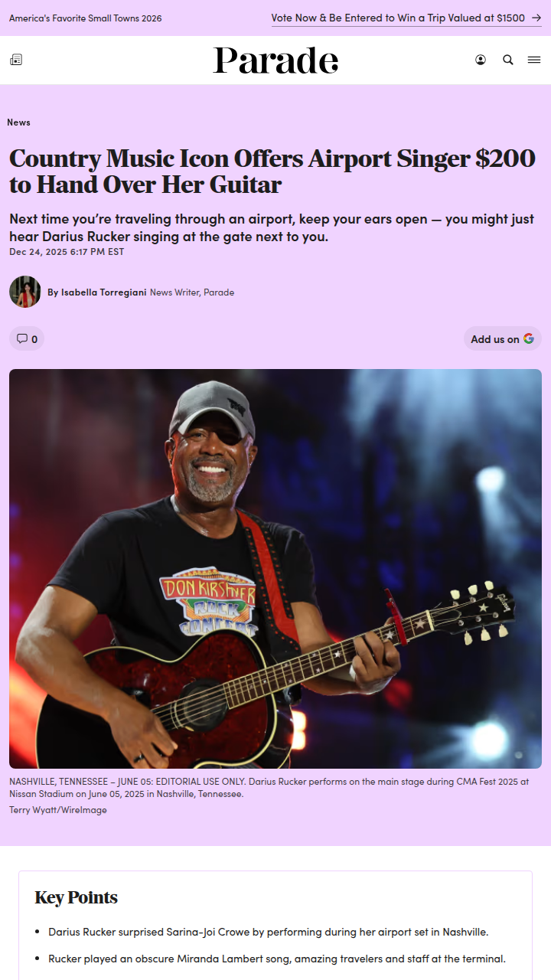Click the author's avatar photo
This screenshot has height=980, width=551.
tap(25, 292)
